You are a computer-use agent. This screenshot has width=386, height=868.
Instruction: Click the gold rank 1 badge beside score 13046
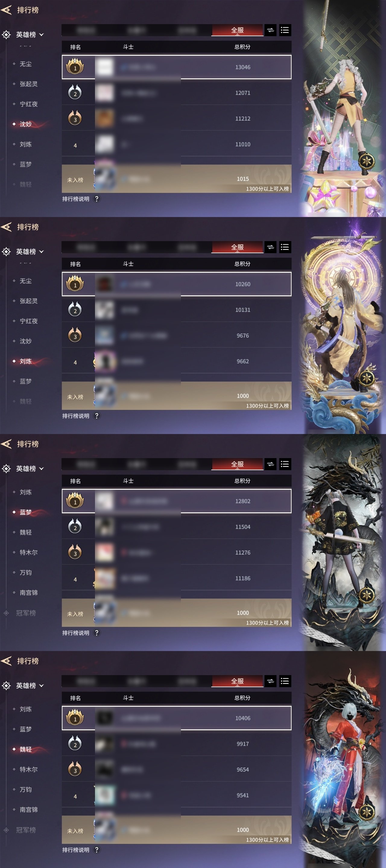click(75, 66)
